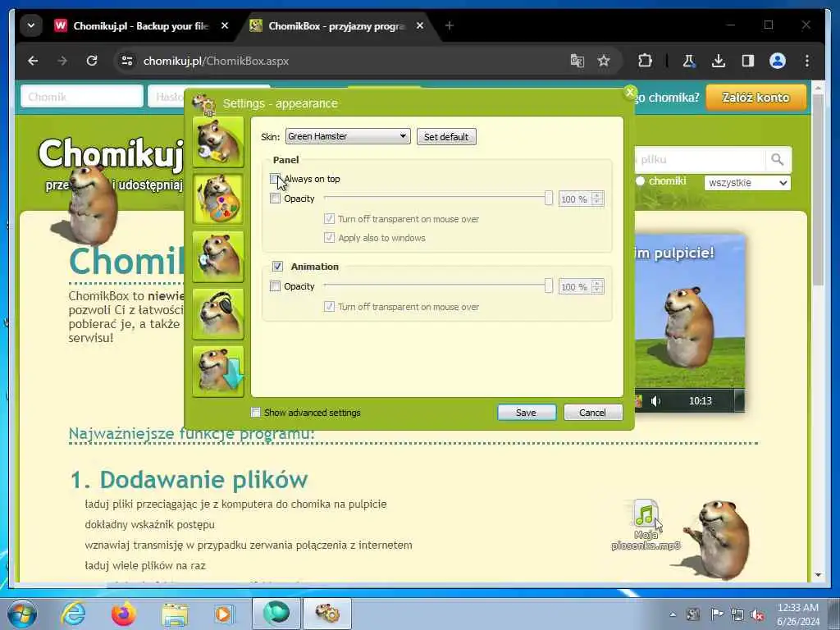The height and width of the screenshot is (630, 840).
Task: Click the Panel opacity slider handle
Action: tap(549, 199)
